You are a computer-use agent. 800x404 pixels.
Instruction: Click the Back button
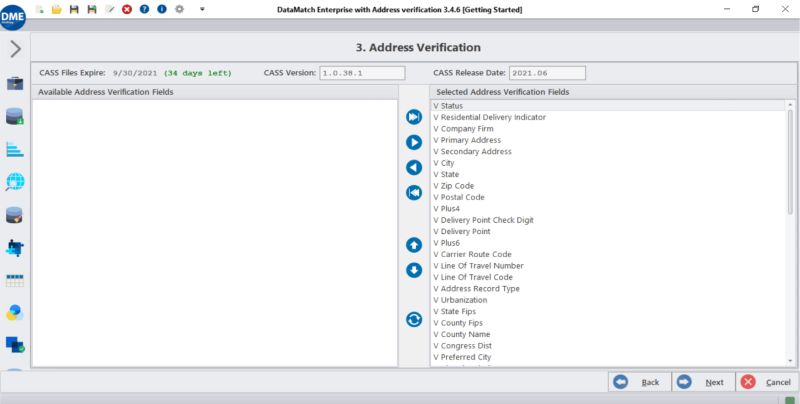tap(640, 382)
